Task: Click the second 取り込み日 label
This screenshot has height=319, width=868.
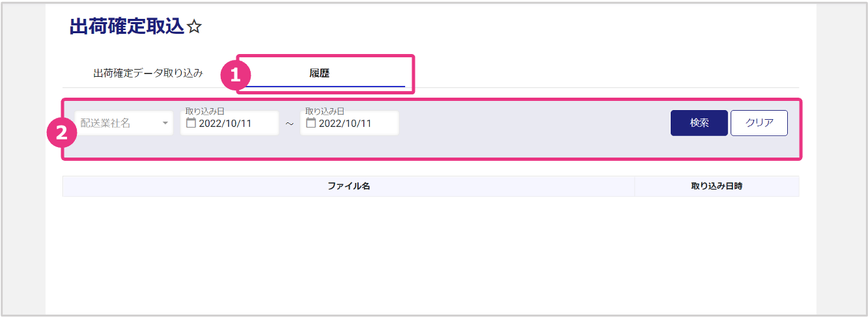Action: tap(324, 111)
